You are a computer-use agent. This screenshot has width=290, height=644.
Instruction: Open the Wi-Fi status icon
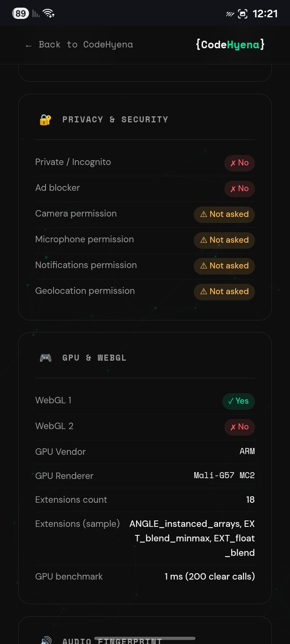point(48,12)
